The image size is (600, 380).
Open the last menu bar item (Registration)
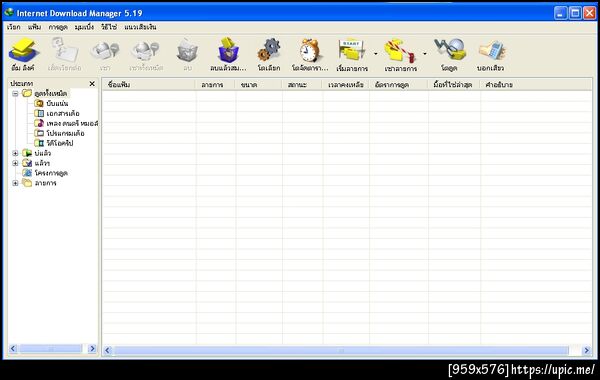click(x=140, y=27)
